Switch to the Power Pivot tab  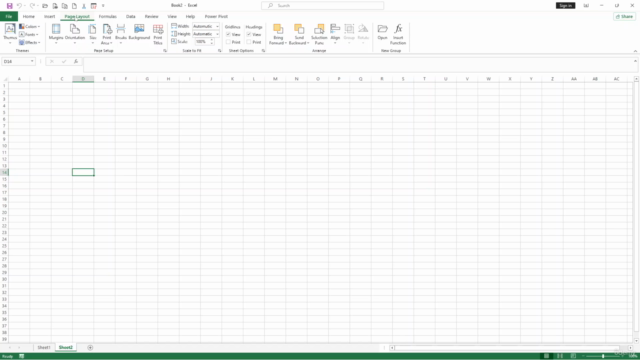tap(216, 16)
